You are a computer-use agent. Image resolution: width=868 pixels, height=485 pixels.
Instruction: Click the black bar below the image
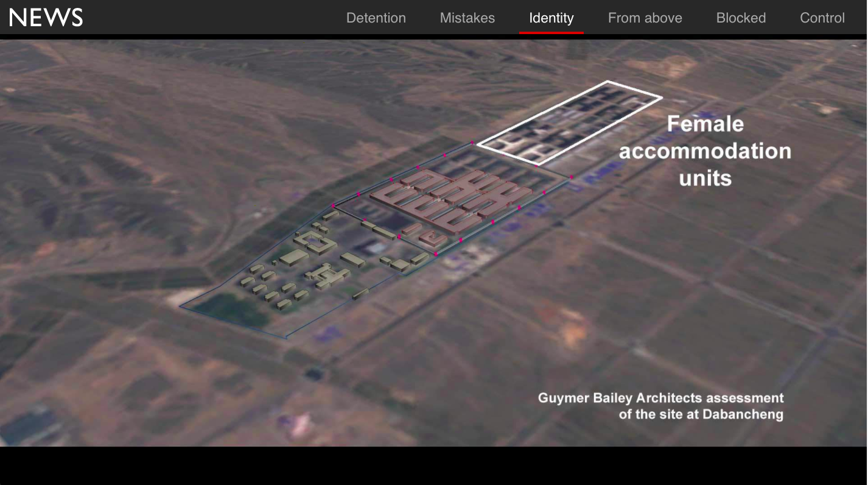[433, 466]
